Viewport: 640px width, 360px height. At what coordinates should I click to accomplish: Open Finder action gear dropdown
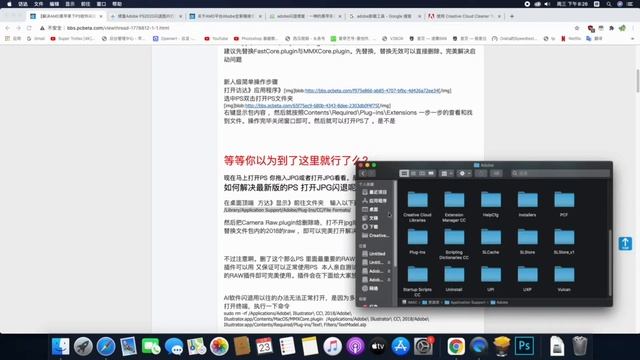click(x=464, y=173)
